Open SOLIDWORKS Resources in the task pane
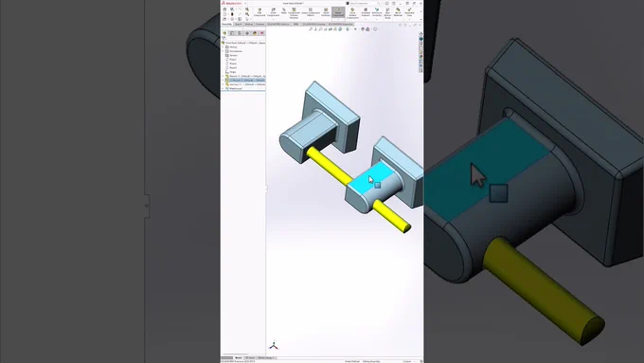 point(421,34)
